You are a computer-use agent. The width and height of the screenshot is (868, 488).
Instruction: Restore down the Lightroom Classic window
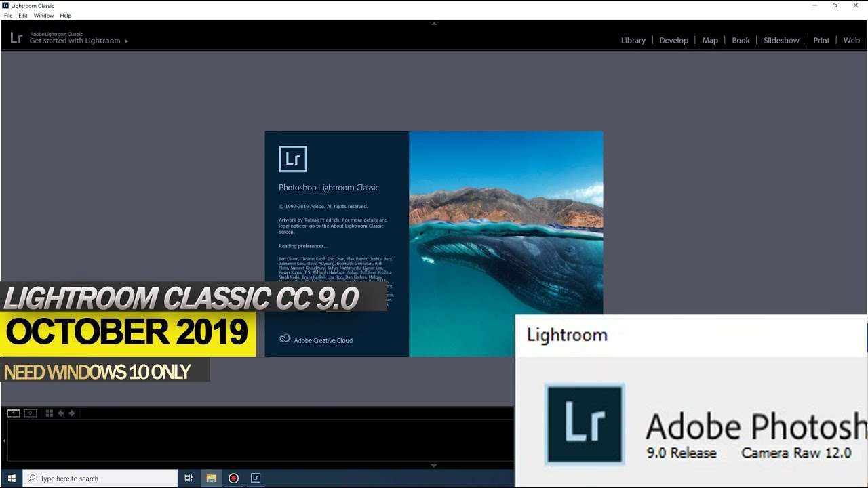click(835, 5)
